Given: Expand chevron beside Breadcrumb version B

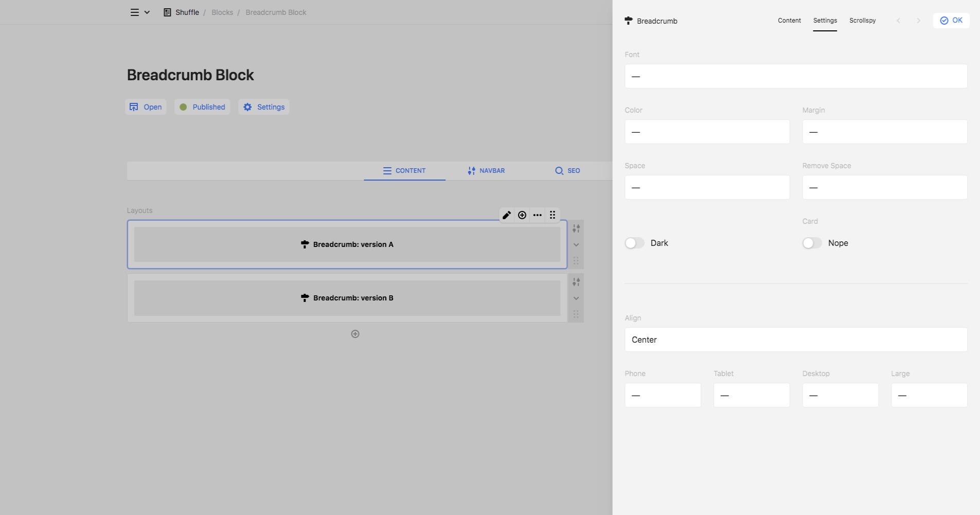Looking at the screenshot, I should (x=576, y=298).
